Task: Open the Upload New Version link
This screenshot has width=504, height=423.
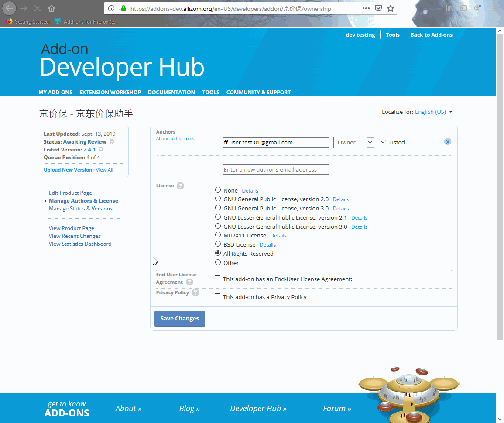Action: [x=68, y=169]
